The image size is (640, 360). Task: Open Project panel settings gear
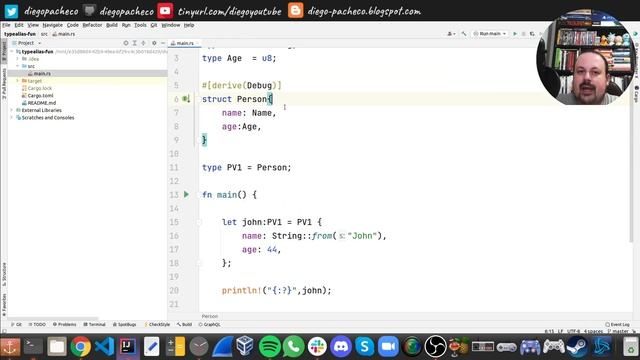click(154, 43)
